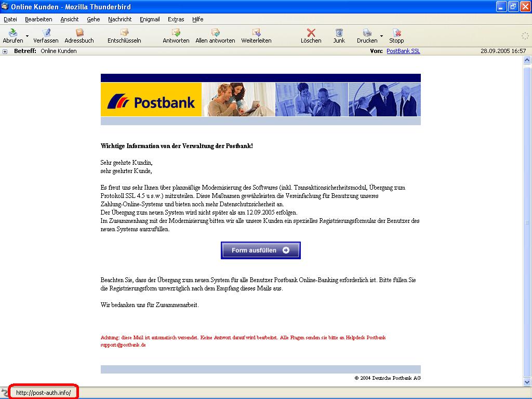Open the Gehe menu
The width and height of the screenshot is (532, 399).
(94, 19)
